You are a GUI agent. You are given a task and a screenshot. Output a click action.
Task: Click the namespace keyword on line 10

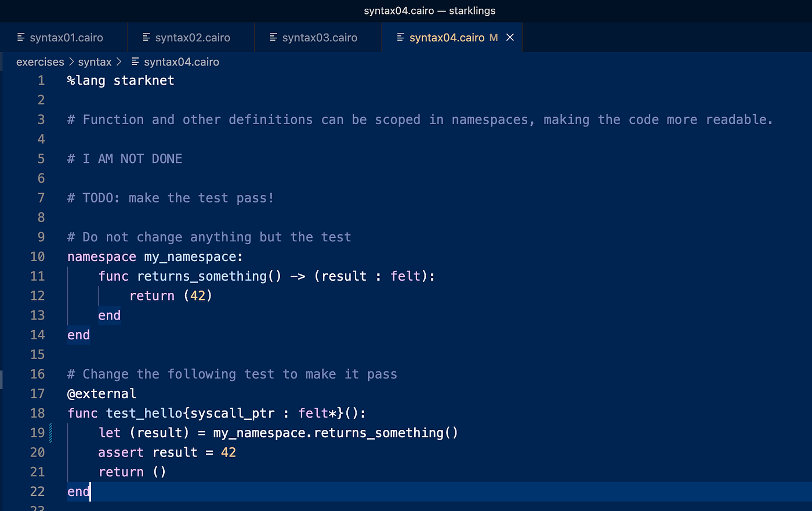101,257
